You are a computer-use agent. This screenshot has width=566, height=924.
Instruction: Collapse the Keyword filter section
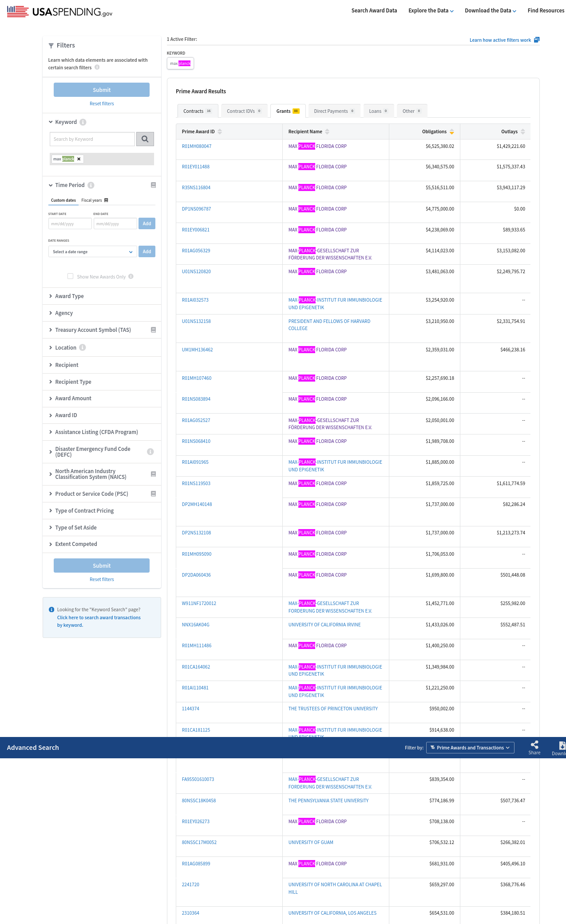tap(51, 122)
